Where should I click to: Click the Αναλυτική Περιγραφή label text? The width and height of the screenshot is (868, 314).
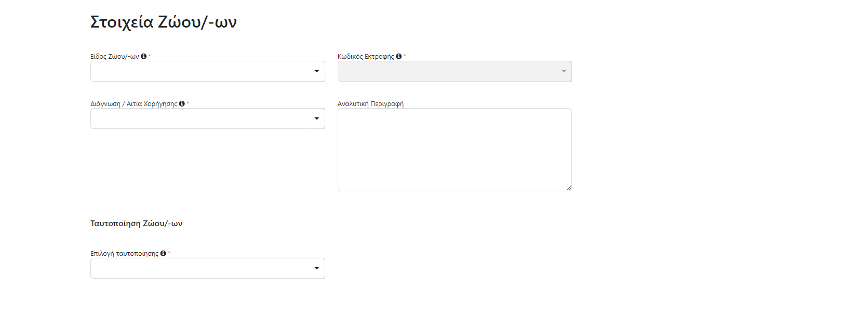370,104
